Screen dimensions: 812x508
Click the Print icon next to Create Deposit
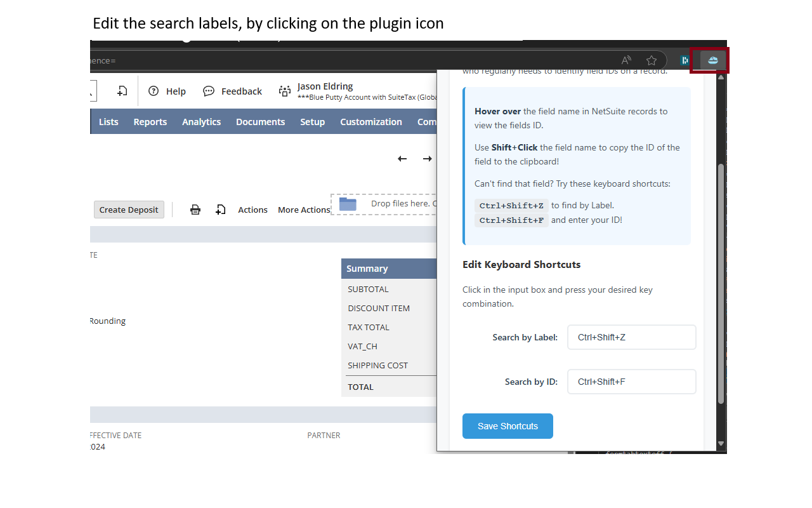pyautogui.click(x=195, y=210)
